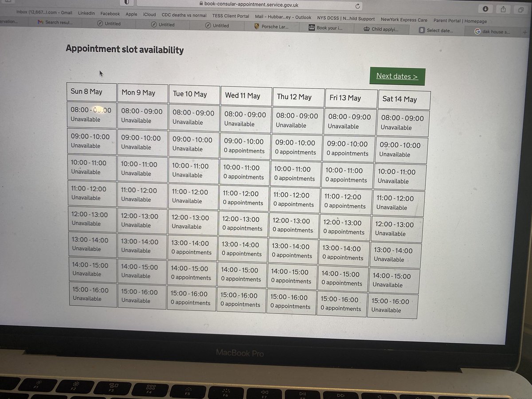Click Sat 14 May 08:00 - 09:00 unavailable cell
532x399 pixels.
click(x=403, y=123)
